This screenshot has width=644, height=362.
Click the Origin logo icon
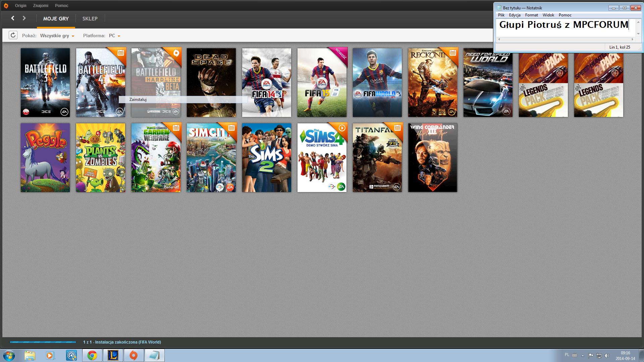[6, 6]
